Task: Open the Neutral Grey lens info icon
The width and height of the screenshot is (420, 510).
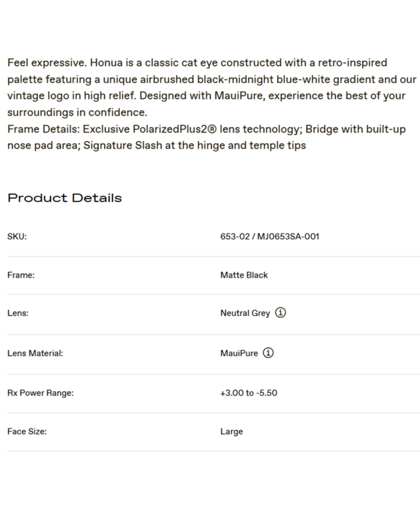Action: click(280, 313)
